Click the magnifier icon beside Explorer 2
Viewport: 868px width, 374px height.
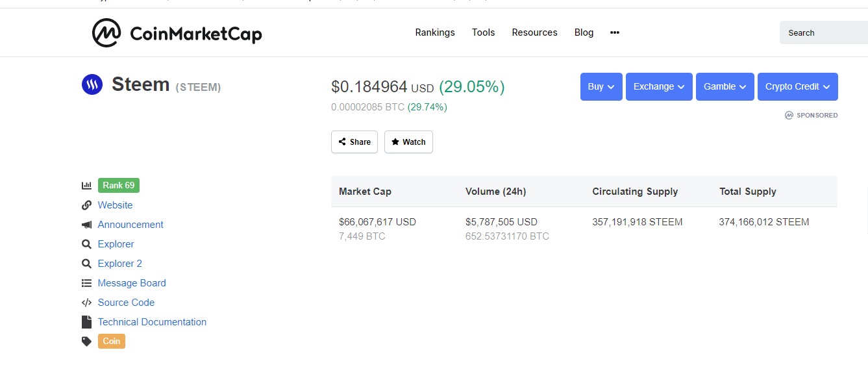tap(86, 264)
